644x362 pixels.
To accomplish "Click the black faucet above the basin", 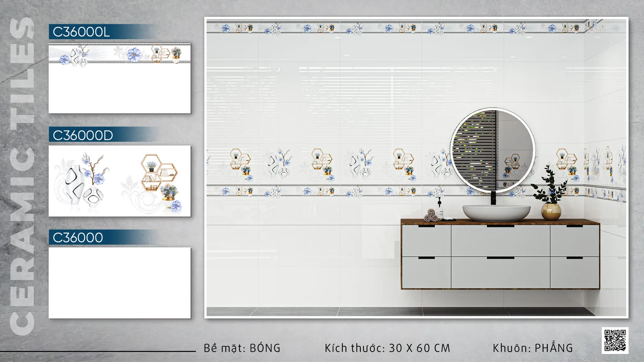I will click(493, 198).
